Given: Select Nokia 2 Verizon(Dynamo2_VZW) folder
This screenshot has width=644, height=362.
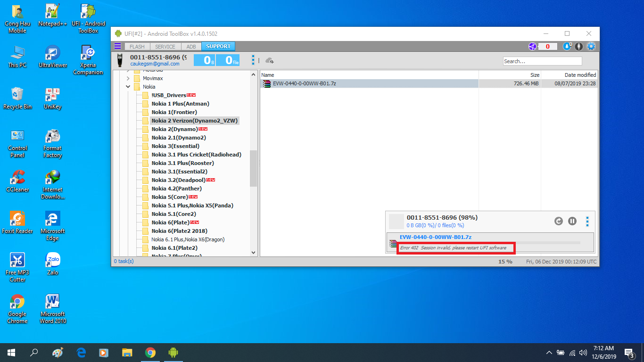Looking at the screenshot, I should (x=195, y=121).
